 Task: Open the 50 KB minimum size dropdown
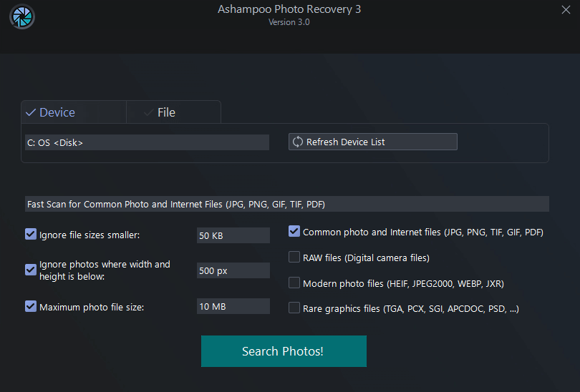tap(233, 235)
